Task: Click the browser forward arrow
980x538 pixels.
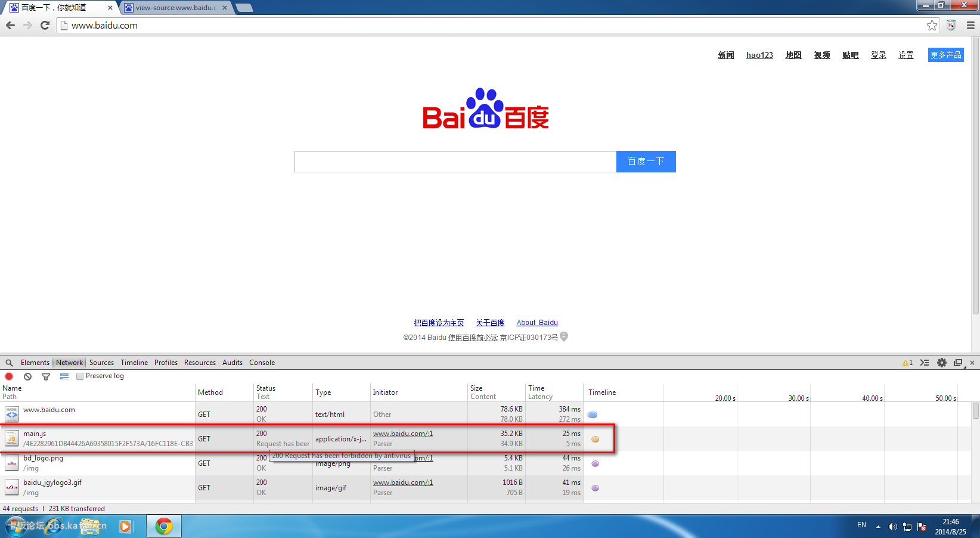Action: point(27,25)
